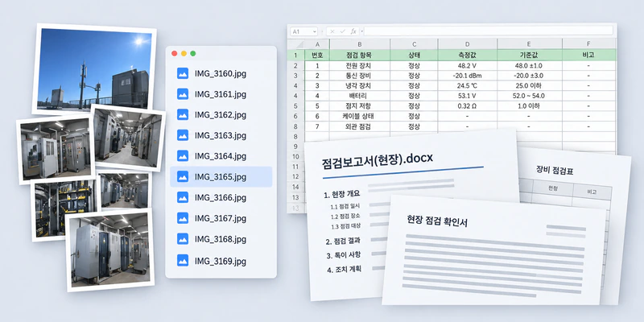Click the 상태 header cell
644x322 pixels.
[414, 55]
